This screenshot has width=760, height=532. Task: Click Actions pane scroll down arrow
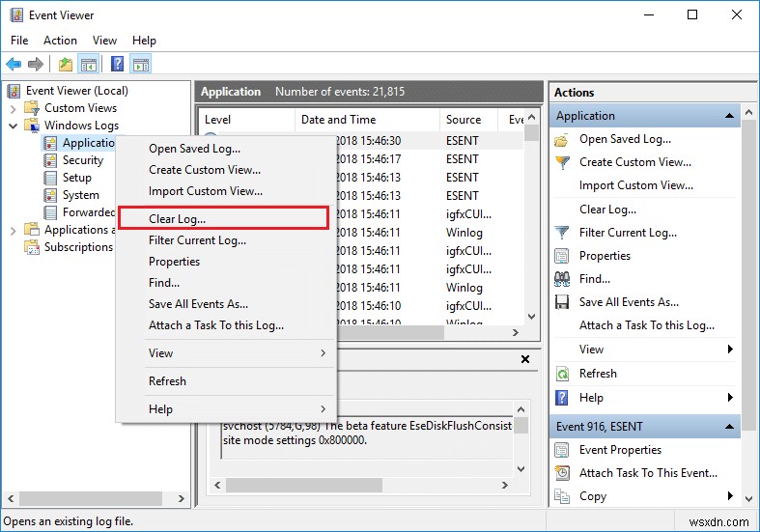coord(748,498)
